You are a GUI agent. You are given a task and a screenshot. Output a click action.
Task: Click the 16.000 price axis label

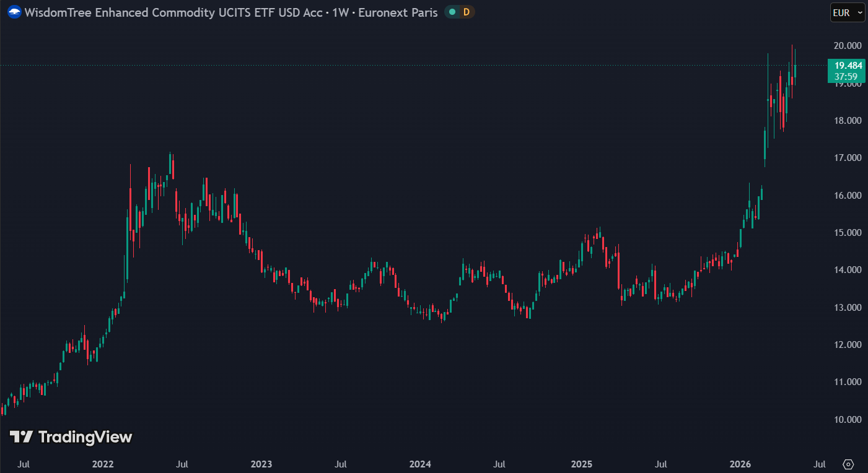tap(848, 196)
